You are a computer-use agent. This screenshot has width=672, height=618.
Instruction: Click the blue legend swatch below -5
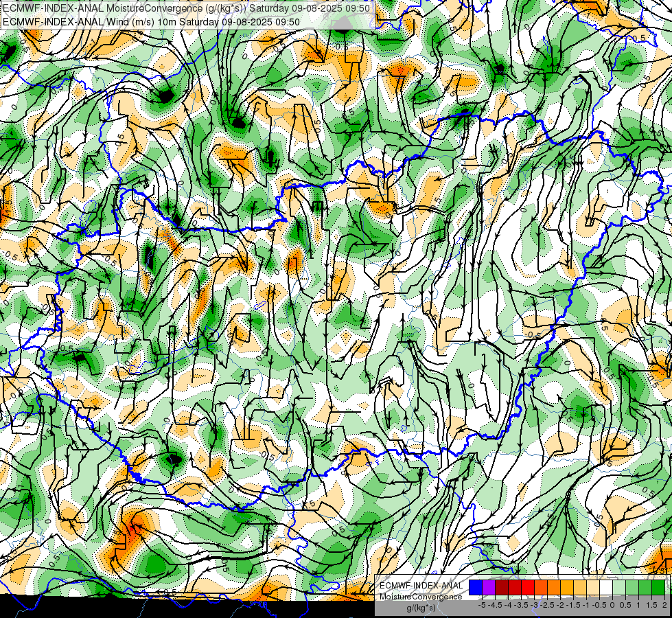tap(476, 587)
